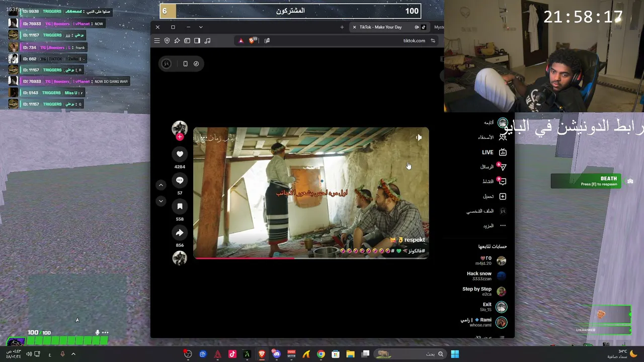Viewport: 644px width, 362px height.
Task: Open the three-dot menu beside game mic
Action: [x=105, y=332]
